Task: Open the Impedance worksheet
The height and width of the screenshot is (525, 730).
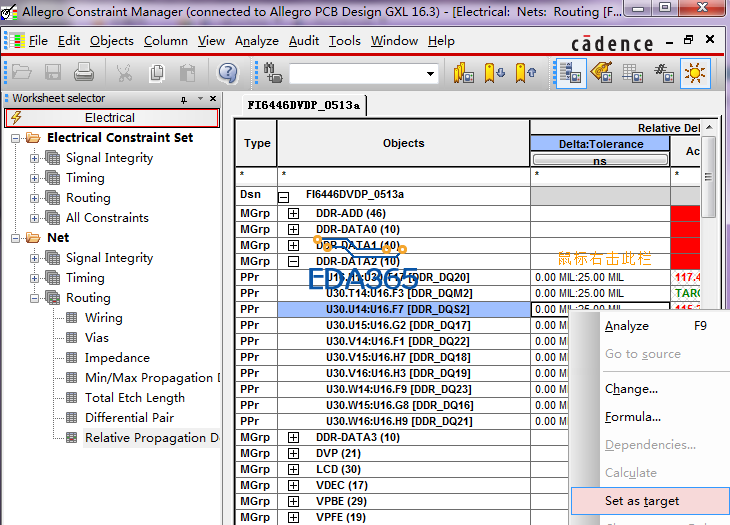Action: click(x=117, y=358)
